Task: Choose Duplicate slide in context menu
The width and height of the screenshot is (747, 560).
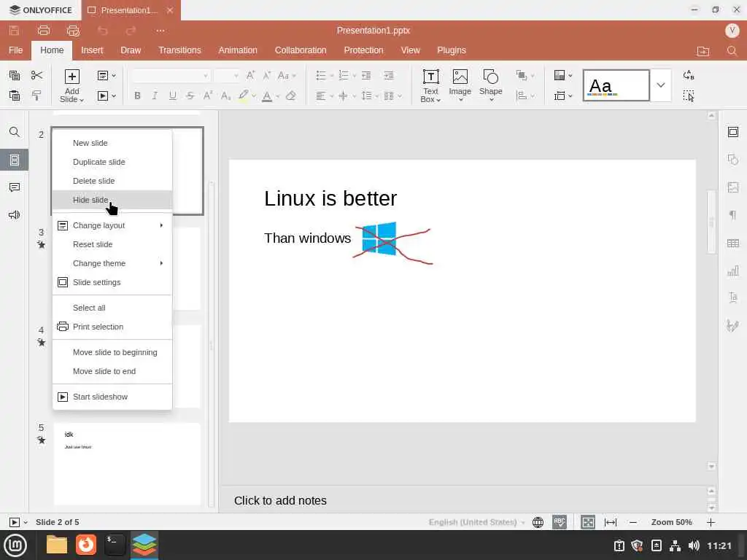Action: [112, 162]
